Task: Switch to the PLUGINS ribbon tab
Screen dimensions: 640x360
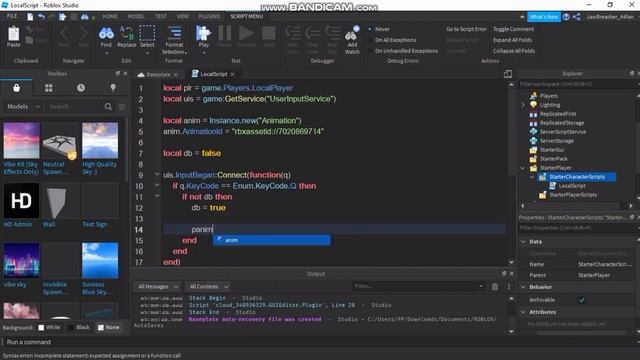Action: pos(209,16)
